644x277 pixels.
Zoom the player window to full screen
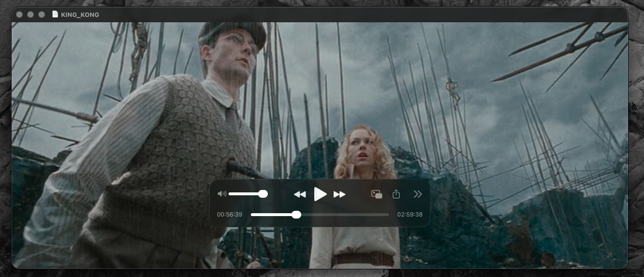pyautogui.click(x=42, y=15)
